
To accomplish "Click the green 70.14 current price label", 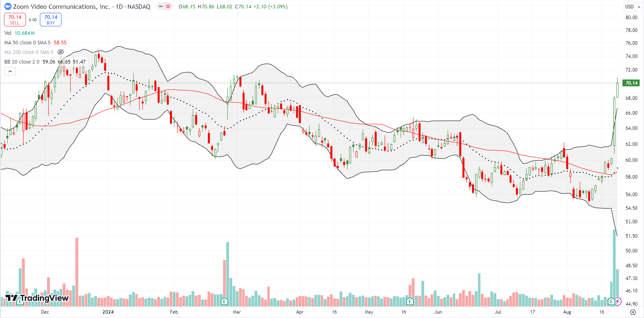I will [631, 83].
